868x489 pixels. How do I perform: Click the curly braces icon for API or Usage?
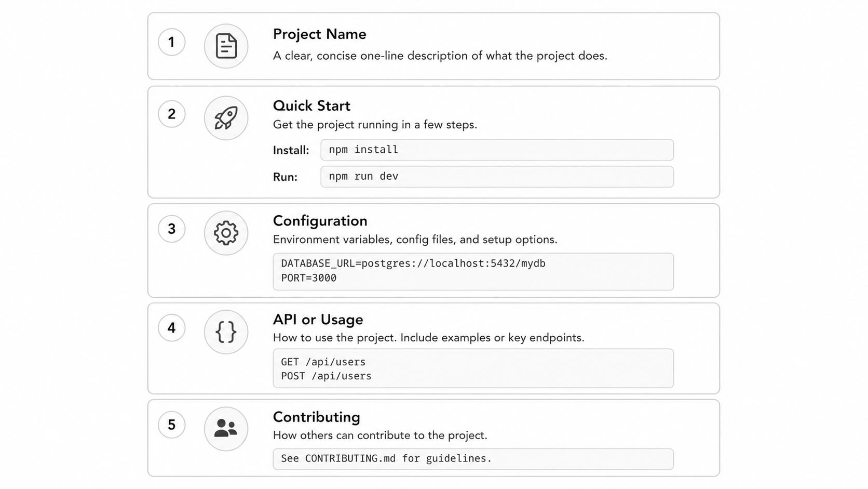tap(226, 332)
